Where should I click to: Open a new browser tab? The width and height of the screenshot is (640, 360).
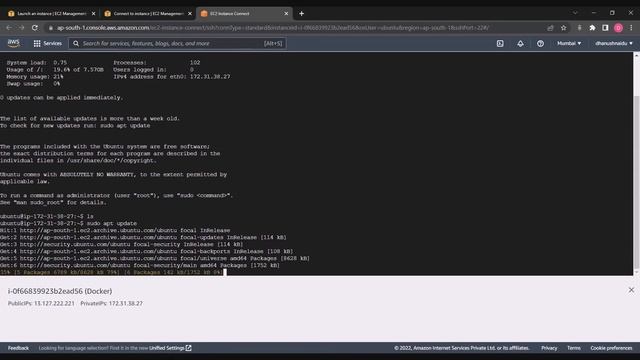click(302, 13)
